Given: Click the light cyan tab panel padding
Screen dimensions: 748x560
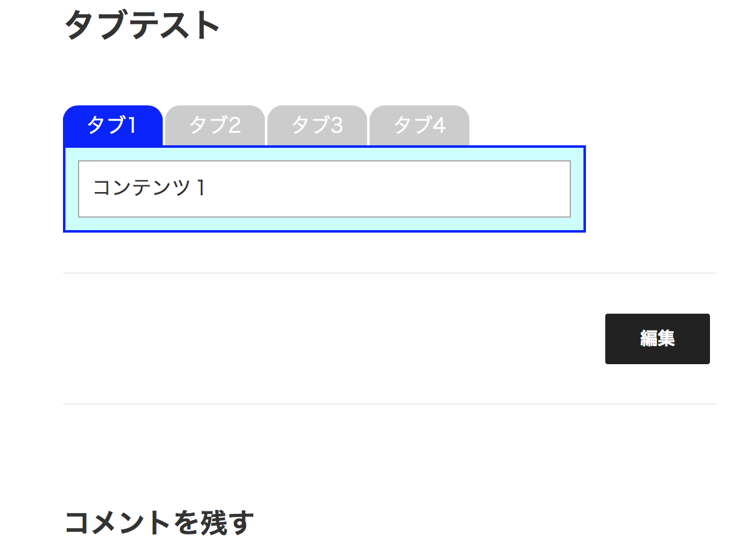Looking at the screenshot, I should click(x=324, y=154).
